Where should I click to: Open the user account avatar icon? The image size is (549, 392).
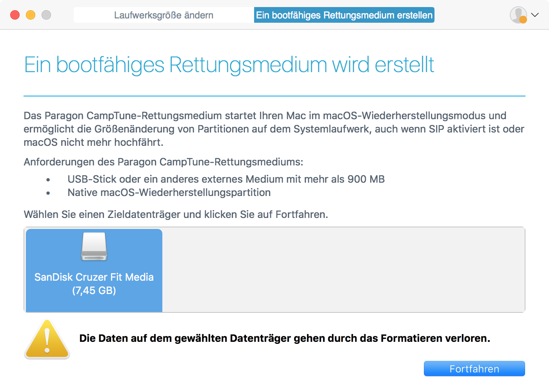click(517, 15)
